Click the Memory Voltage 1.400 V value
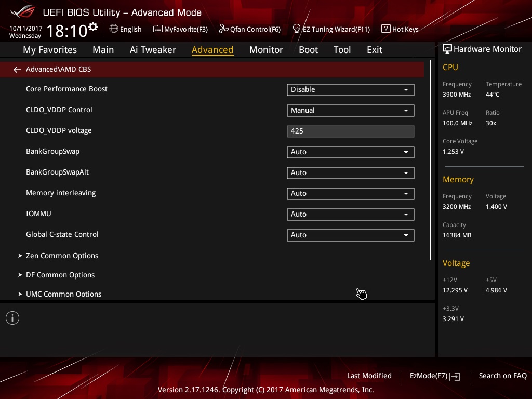Viewport: 532px width, 399px height. (x=496, y=207)
